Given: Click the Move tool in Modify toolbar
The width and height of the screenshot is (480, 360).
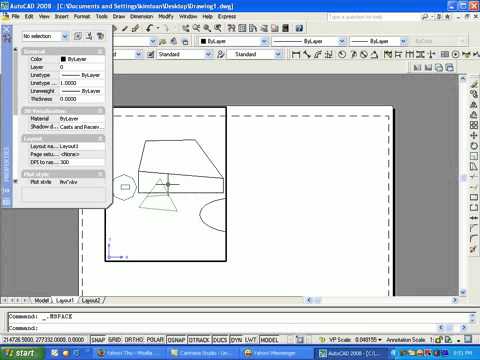Looking at the screenshot, I should [473, 135].
